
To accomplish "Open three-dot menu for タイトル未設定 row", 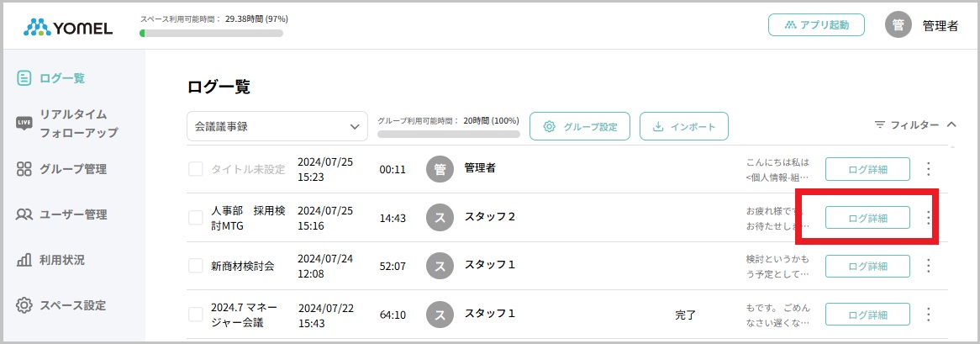I will pos(928,169).
